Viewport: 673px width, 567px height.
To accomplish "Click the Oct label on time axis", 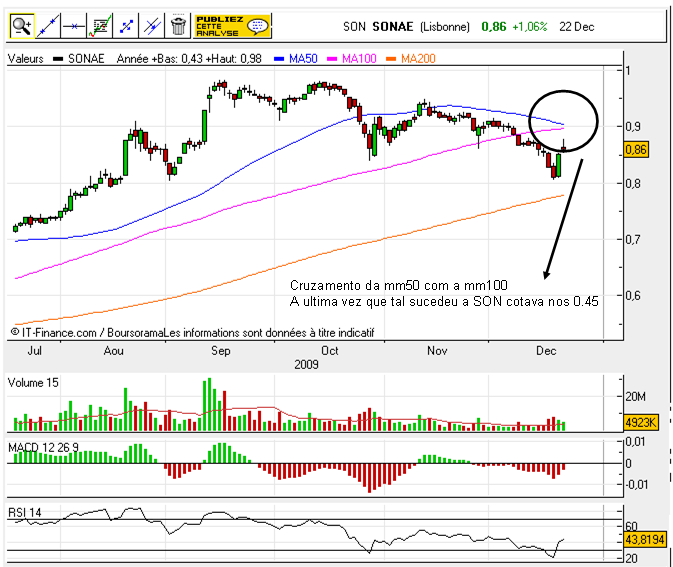I will (x=330, y=351).
